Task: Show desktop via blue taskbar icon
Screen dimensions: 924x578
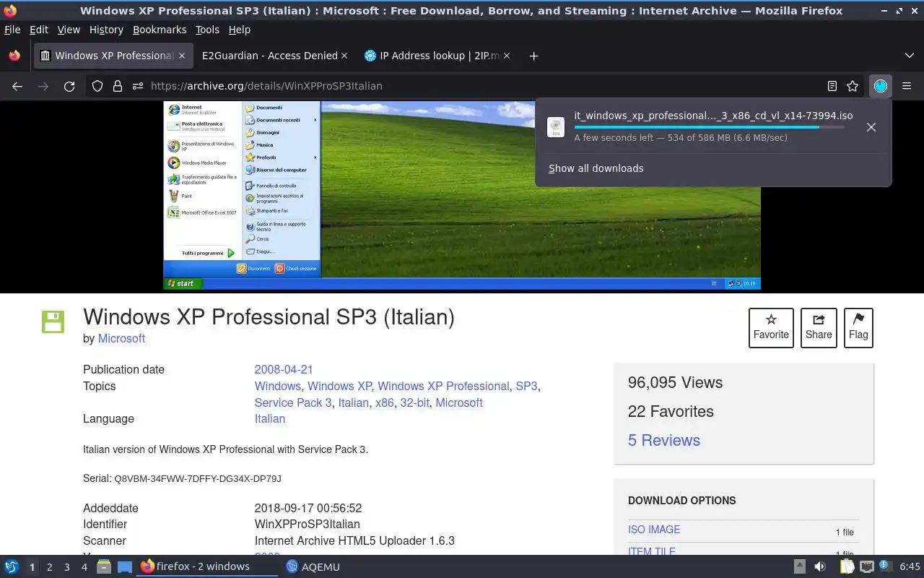Action: [125, 566]
